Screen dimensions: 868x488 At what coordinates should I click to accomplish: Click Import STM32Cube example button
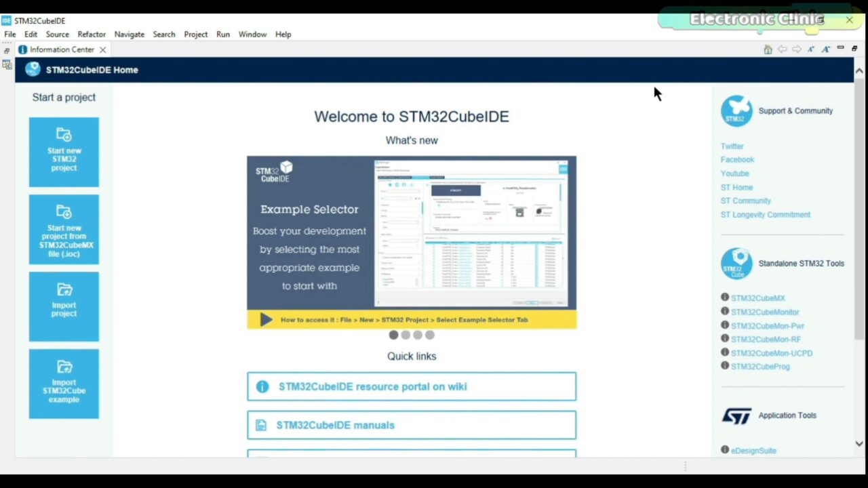point(64,384)
